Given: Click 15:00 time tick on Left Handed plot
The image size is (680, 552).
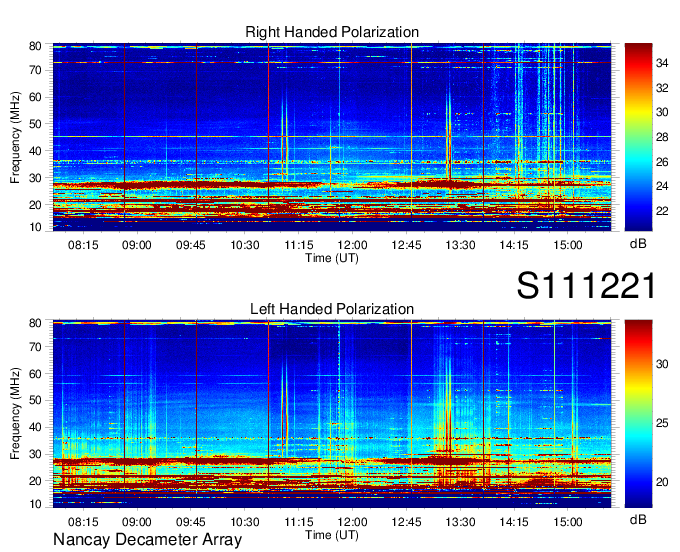Looking at the screenshot, I should click(568, 522).
